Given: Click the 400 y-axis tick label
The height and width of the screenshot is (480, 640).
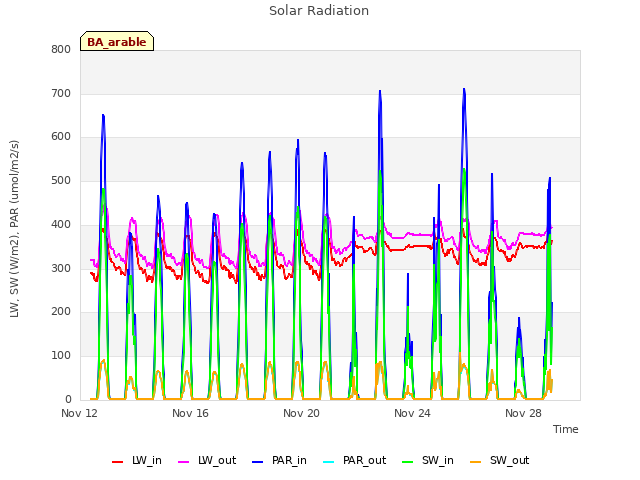Looking at the screenshot, I should [x=61, y=224].
